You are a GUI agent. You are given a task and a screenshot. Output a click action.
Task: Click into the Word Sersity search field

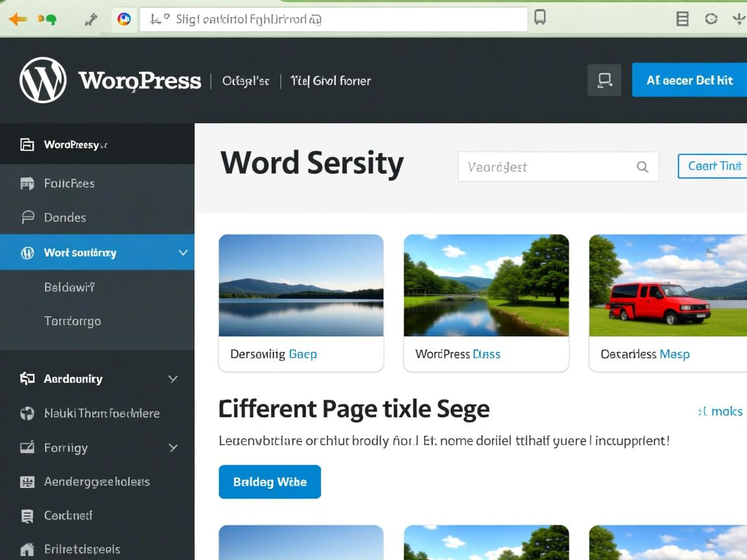[545, 167]
